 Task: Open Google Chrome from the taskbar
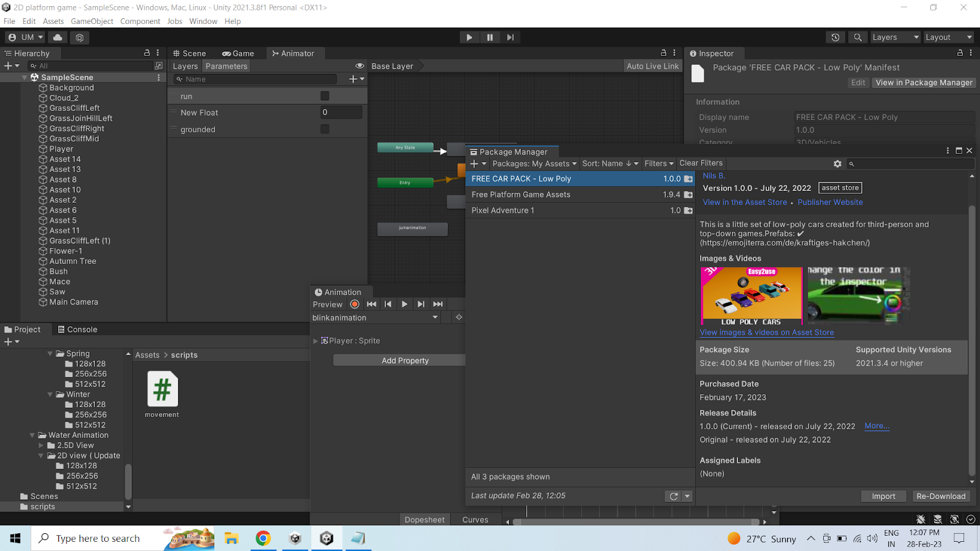click(263, 538)
